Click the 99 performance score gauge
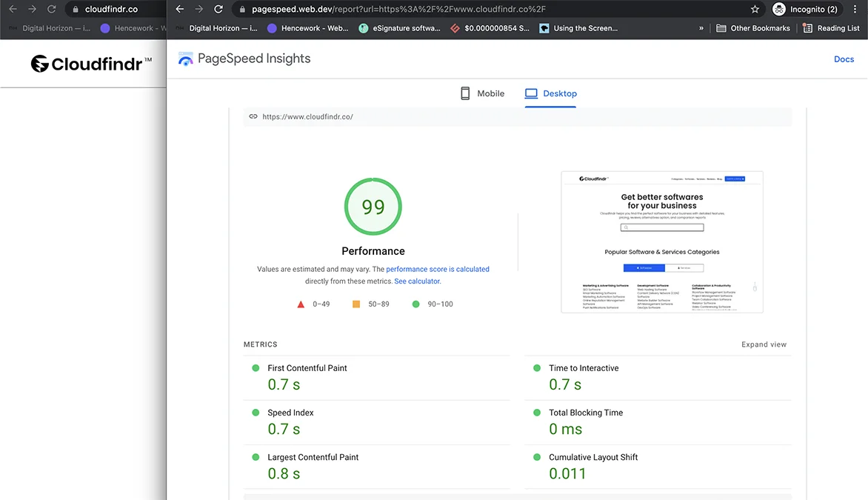868x500 pixels. pos(373,207)
